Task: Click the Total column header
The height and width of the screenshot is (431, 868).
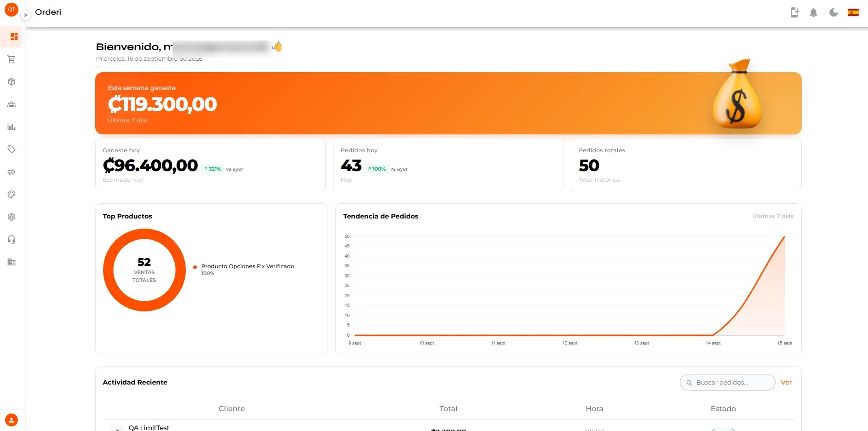Action: [448, 408]
